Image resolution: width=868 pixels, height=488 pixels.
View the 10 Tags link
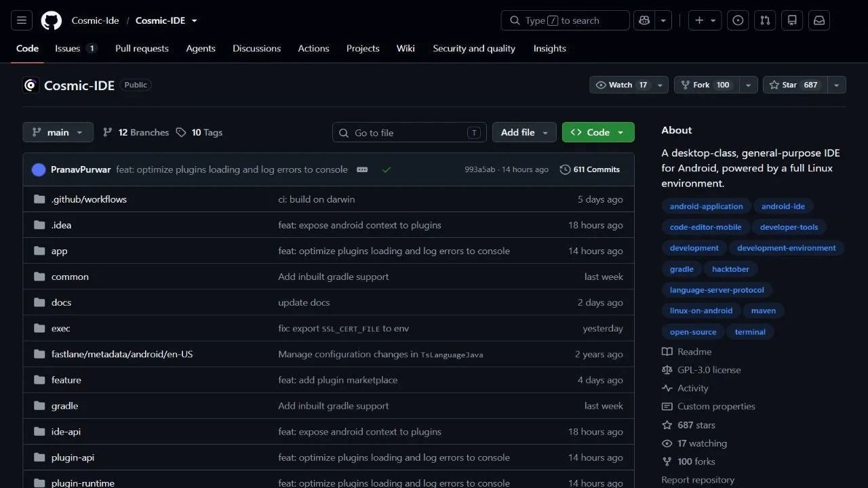click(199, 132)
